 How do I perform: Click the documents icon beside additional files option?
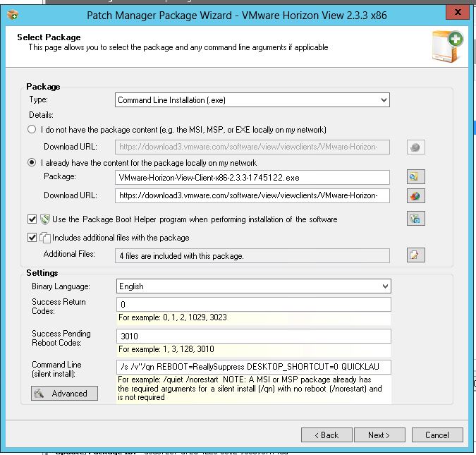[x=45, y=238]
